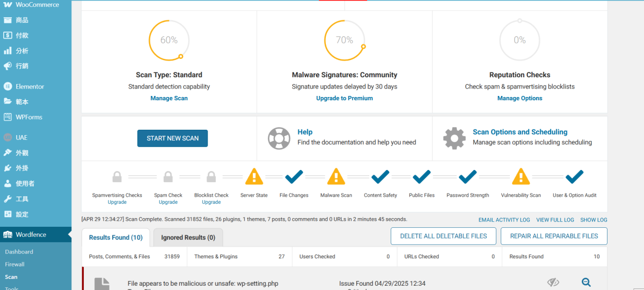Click the Content Safety checkmark icon

[x=380, y=176]
